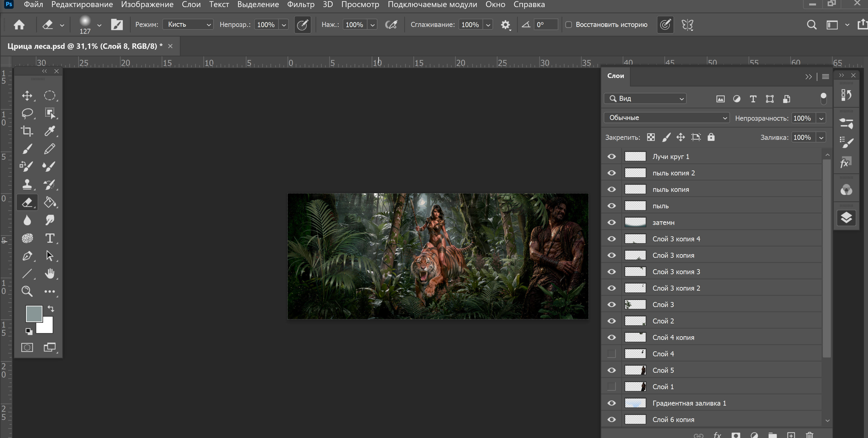Click the eraser angle input field
The width and height of the screenshot is (868, 438).
coord(546,25)
